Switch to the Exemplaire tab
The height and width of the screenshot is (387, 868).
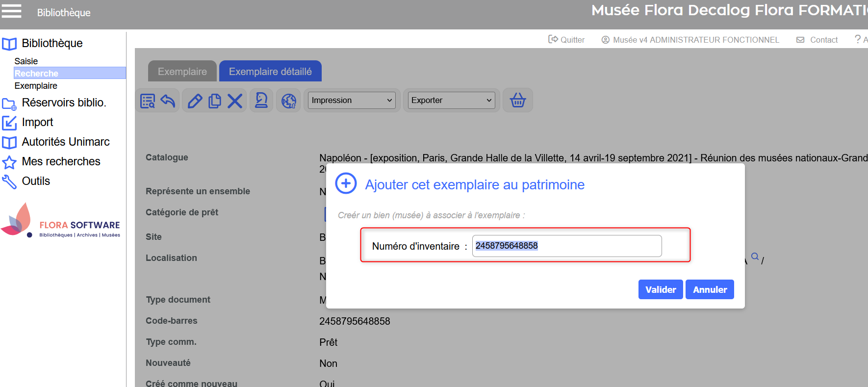coord(182,72)
